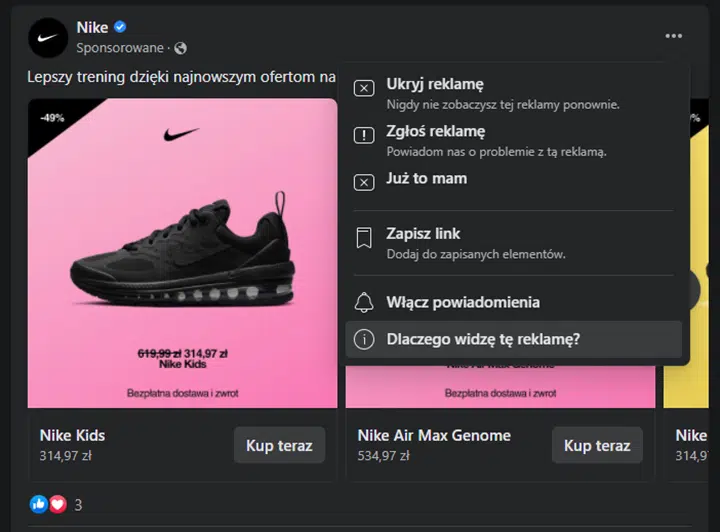
Task: Open the black shoe product image
Action: click(x=182, y=253)
